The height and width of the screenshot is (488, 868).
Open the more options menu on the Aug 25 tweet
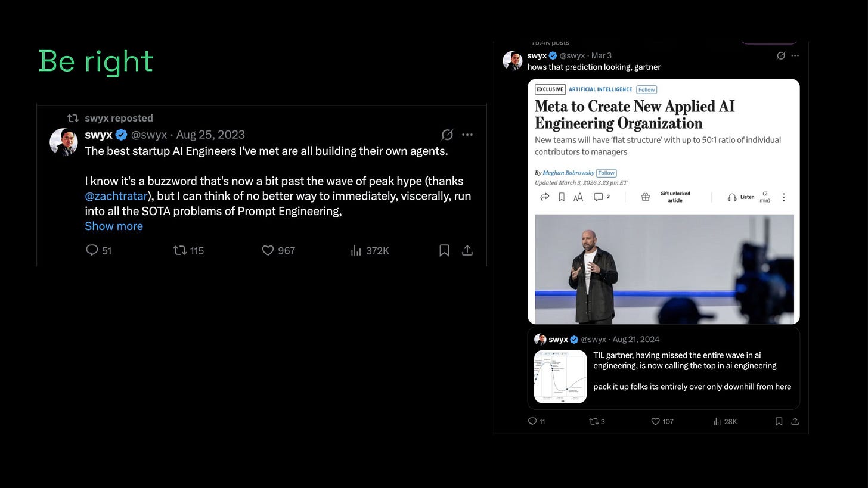(467, 135)
